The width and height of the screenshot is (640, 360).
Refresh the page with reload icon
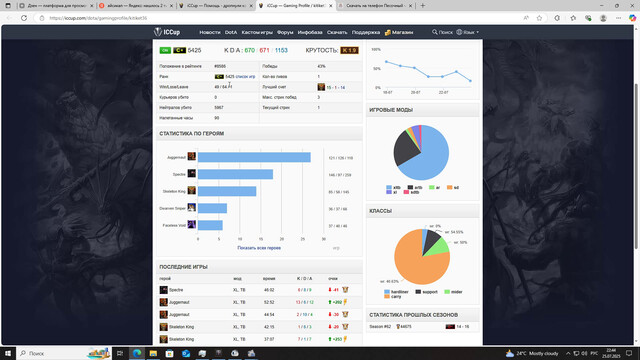[x=24, y=18]
